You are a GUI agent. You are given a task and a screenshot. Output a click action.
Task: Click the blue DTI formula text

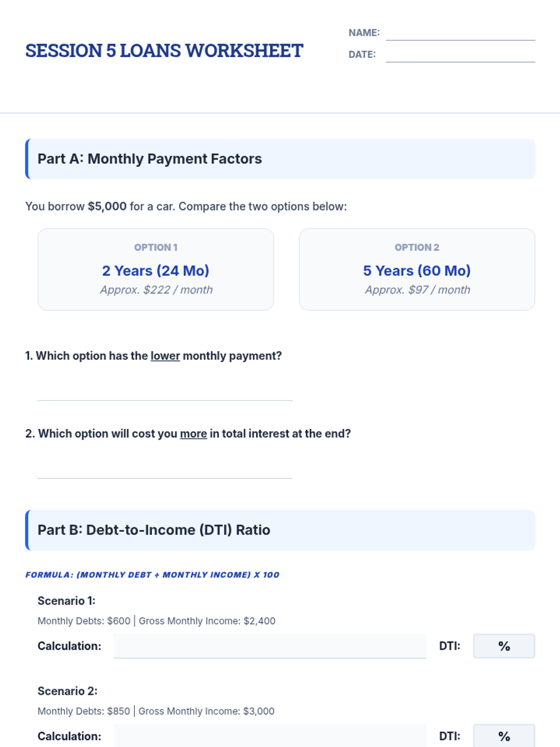pos(152,575)
